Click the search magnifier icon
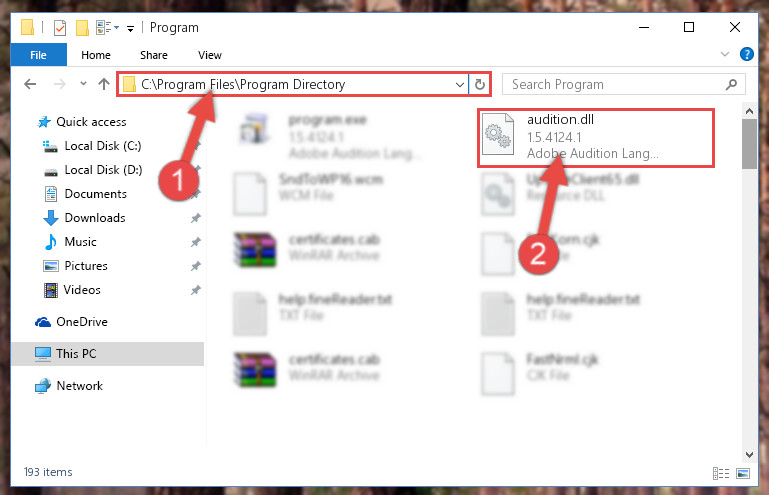This screenshot has height=495, width=769. (x=731, y=84)
